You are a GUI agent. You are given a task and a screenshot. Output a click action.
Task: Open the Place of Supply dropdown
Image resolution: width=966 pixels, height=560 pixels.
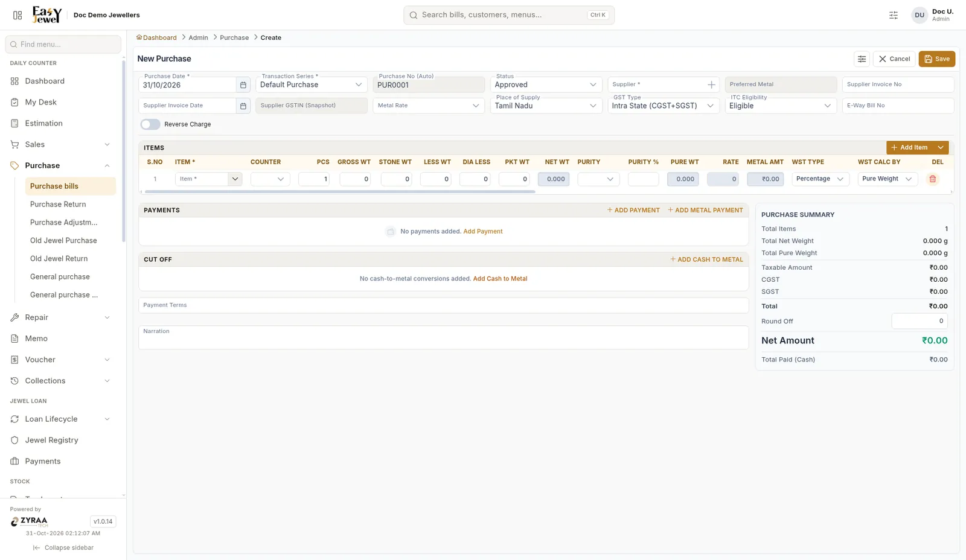pyautogui.click(x=546, y=106)
